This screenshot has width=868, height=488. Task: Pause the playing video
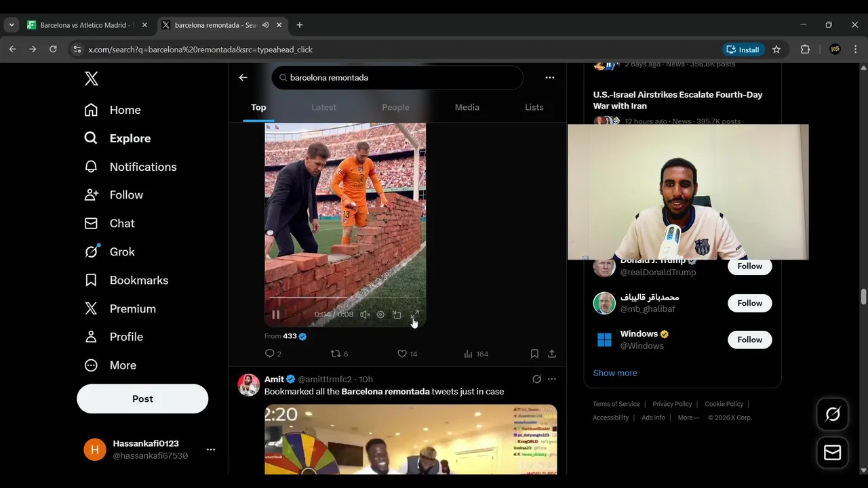(x=276, y=314)
